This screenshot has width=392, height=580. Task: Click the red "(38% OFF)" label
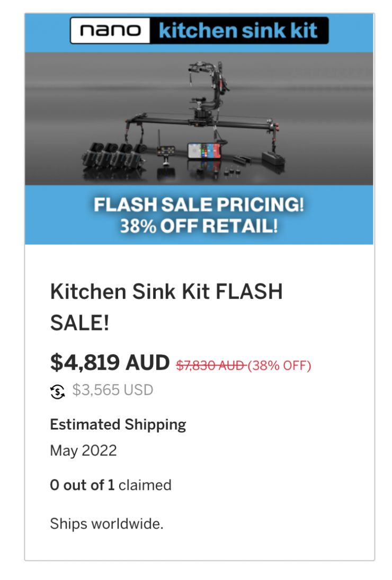[x=279, y=365]
